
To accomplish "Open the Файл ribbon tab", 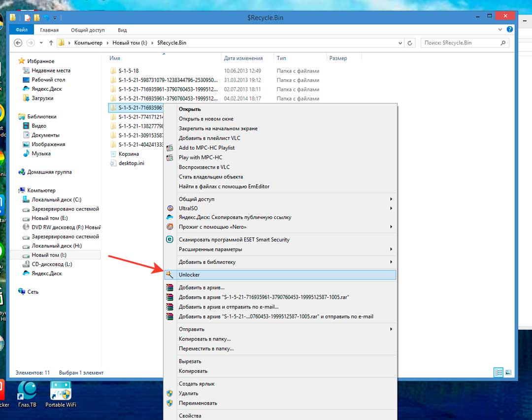I will [21, 30].
